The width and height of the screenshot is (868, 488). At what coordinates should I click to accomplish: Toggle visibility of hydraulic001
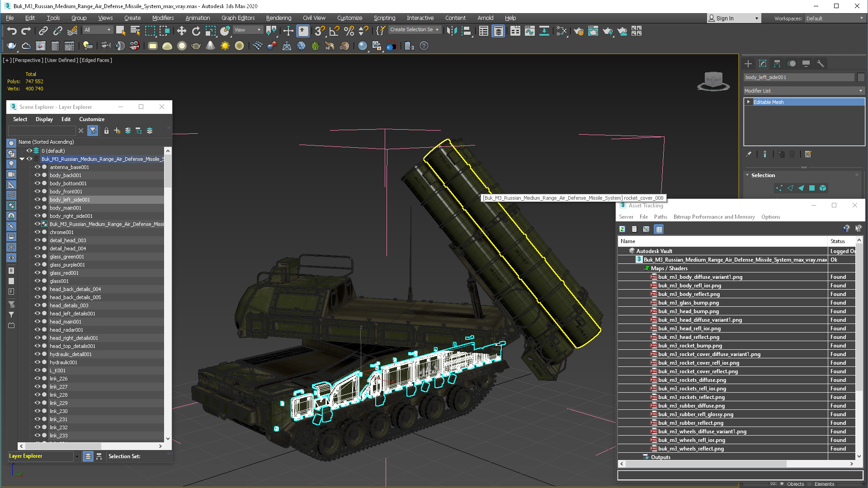pos(38,362)
